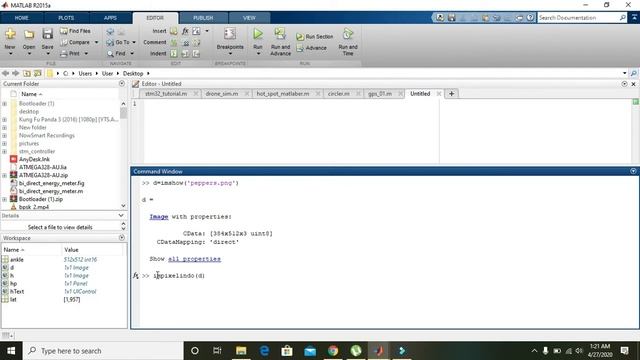Open hot_spot_matlaber.m editor tab
This screenshot has height=360, width=640.
point(282,94)
